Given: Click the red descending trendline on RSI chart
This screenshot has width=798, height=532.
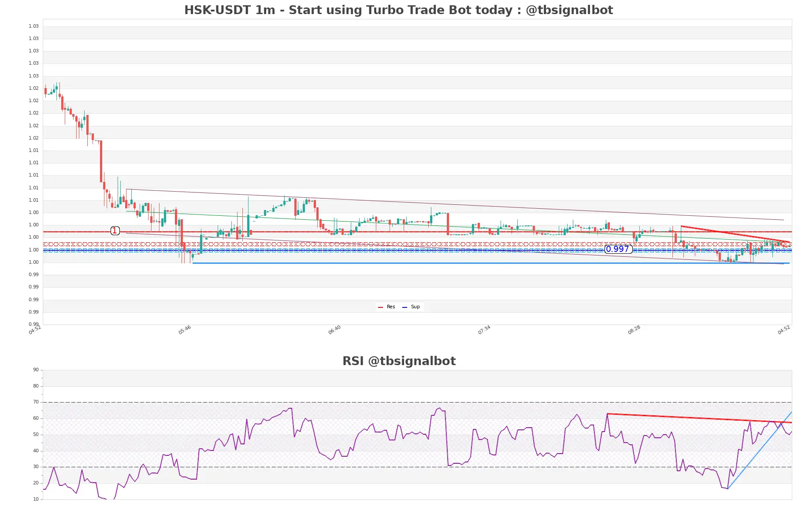Looking at the screenshot, I should pyautogui.click(x=699, y=418).
